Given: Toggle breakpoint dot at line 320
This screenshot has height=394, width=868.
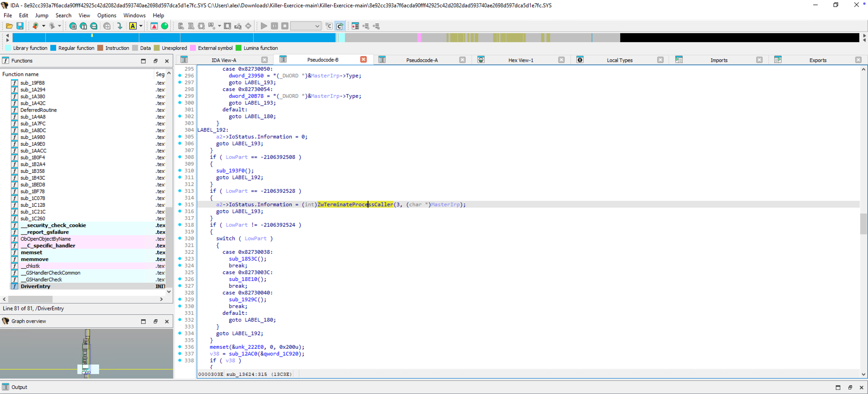Looking at the screenshot, I should 180,238.
